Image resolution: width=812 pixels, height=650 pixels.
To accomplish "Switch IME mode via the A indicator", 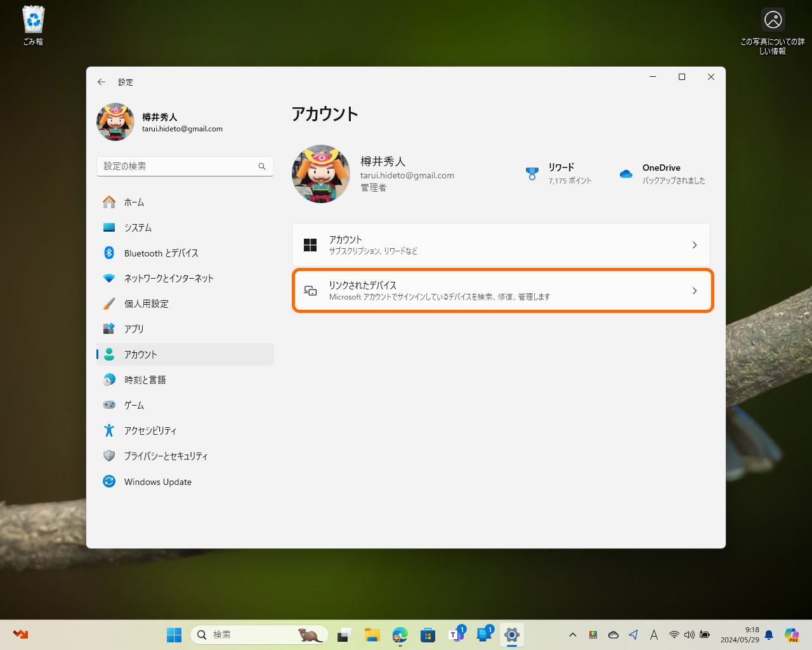I will click(x=654, y=635).
